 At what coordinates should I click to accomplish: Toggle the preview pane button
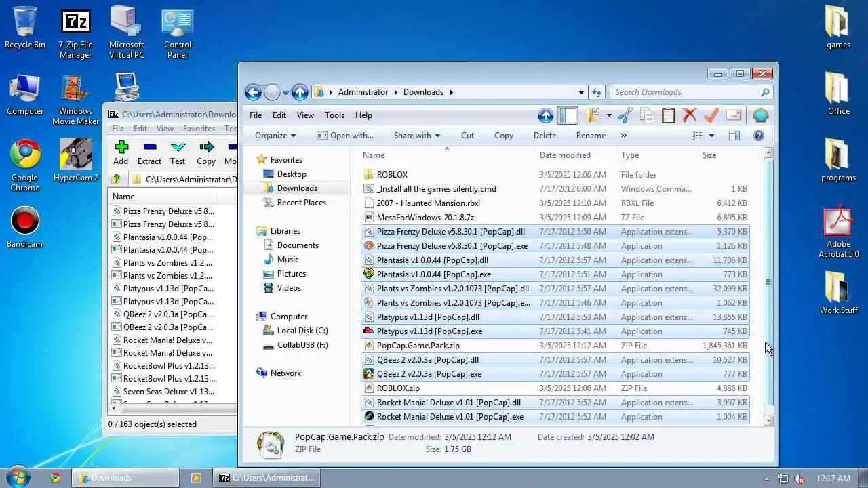pyautogui.click(x=734, y=136)
